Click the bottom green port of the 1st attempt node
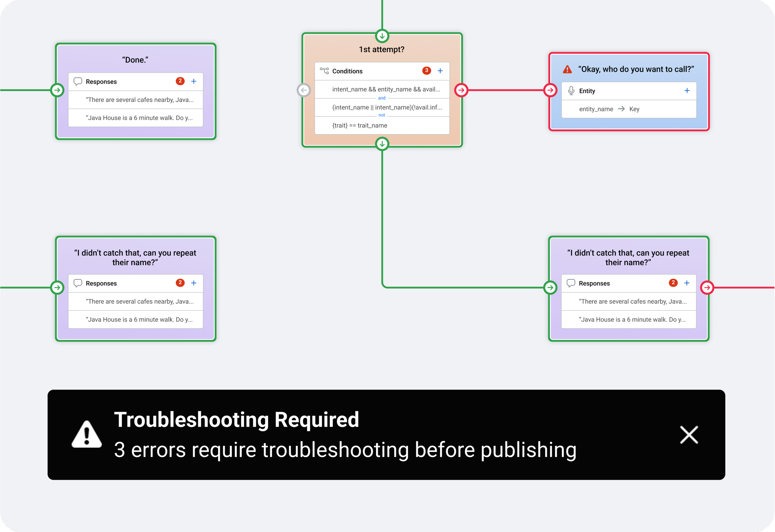The image size is (775, 532). [x=382, y=144]
